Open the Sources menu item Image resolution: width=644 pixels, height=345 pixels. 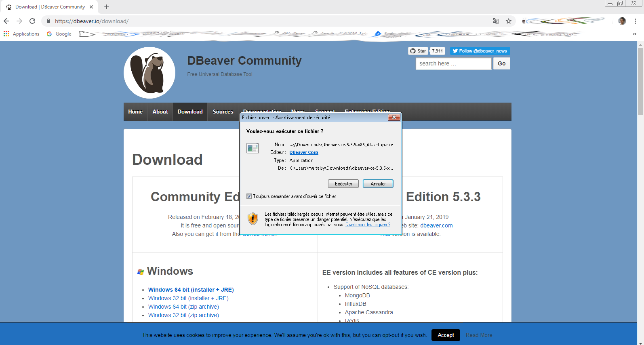223,112
